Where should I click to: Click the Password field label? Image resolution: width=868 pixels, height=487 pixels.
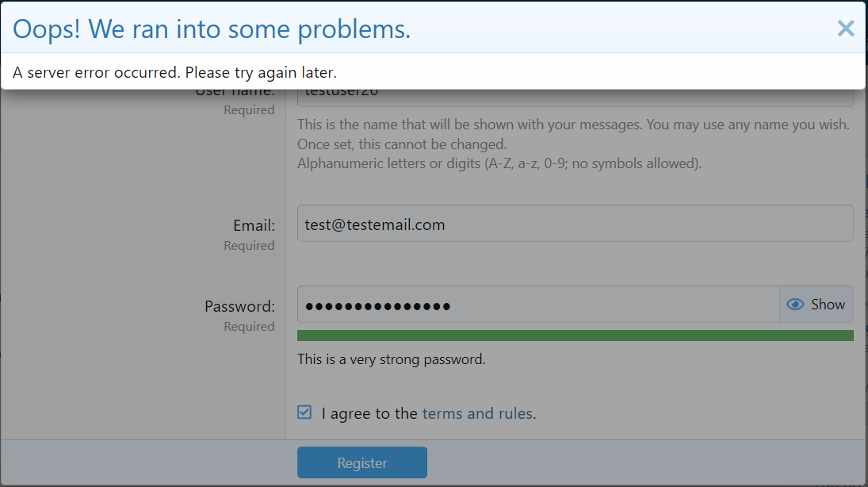(x=239, y=306)
